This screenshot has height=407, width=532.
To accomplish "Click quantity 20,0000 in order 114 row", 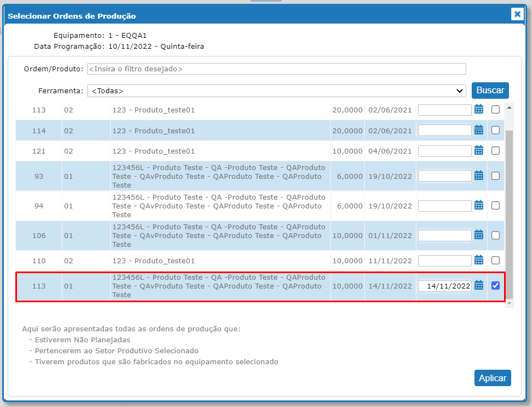I will (347, 131).
